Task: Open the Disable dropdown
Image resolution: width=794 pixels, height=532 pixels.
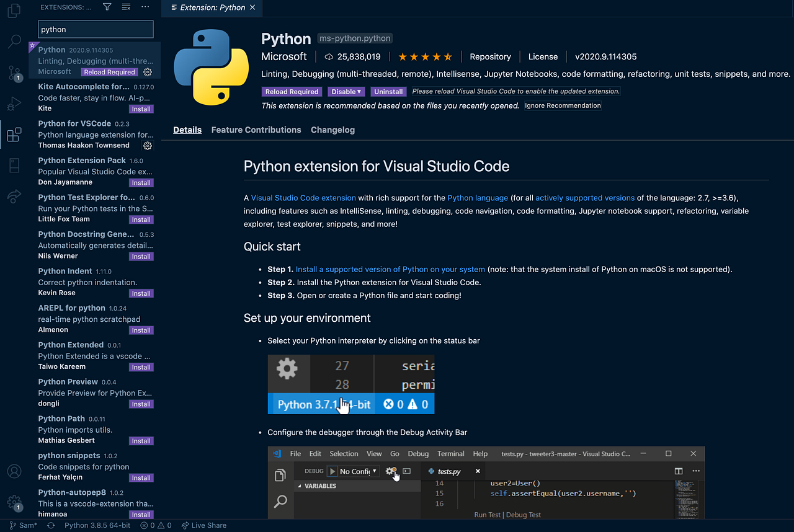Action: point(346,92)
